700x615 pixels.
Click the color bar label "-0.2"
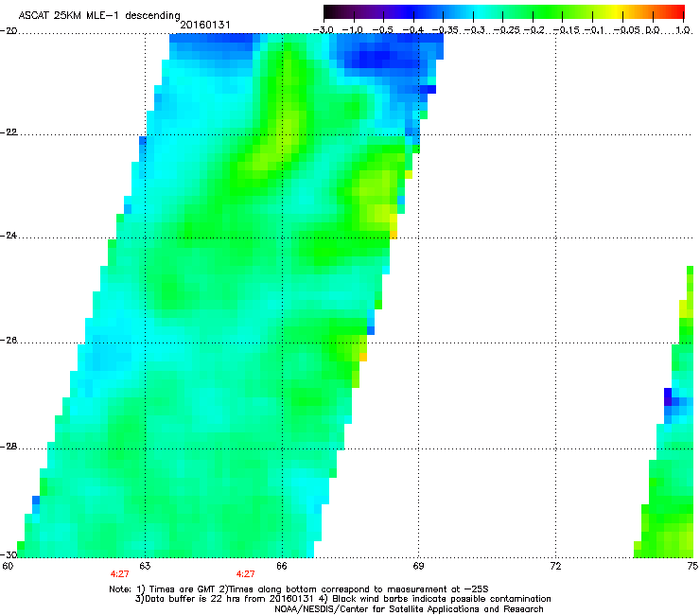(534, 30)
